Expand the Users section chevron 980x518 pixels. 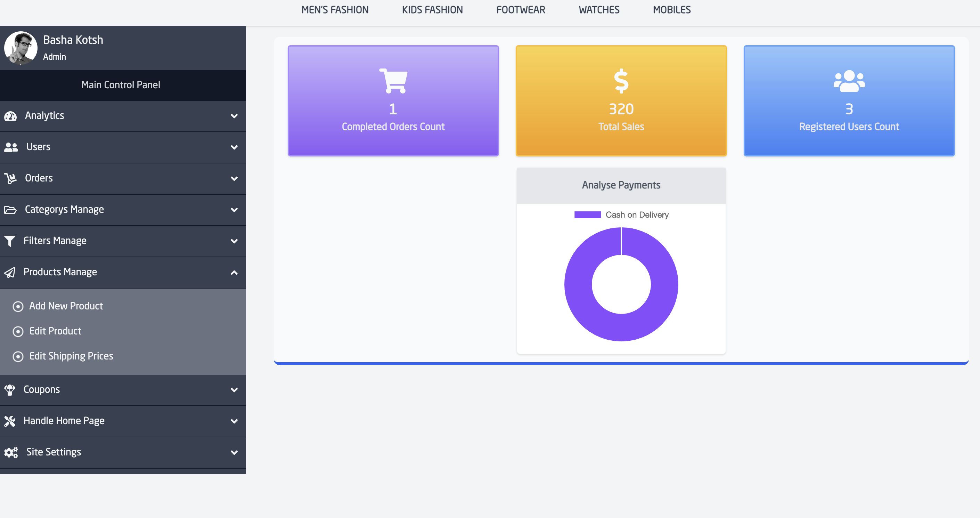pos(234,147)
